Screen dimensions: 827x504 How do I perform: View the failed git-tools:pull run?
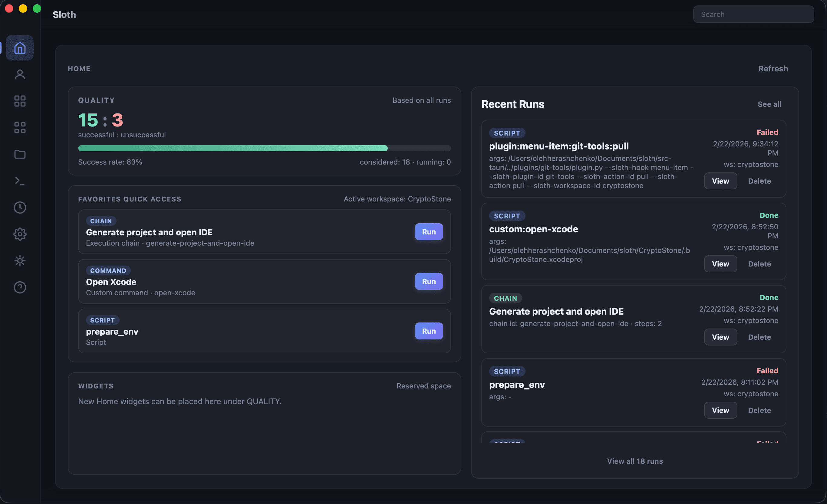(720, 181)
